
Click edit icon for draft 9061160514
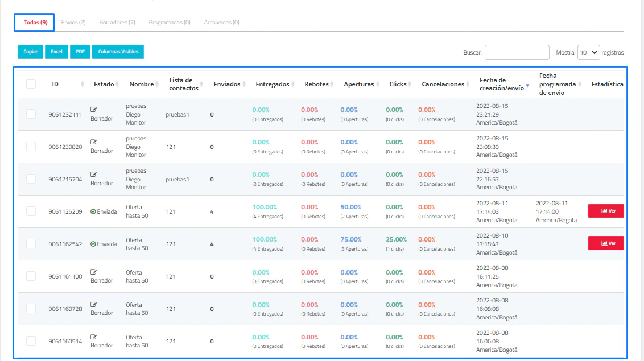click(x=94, y=337)
